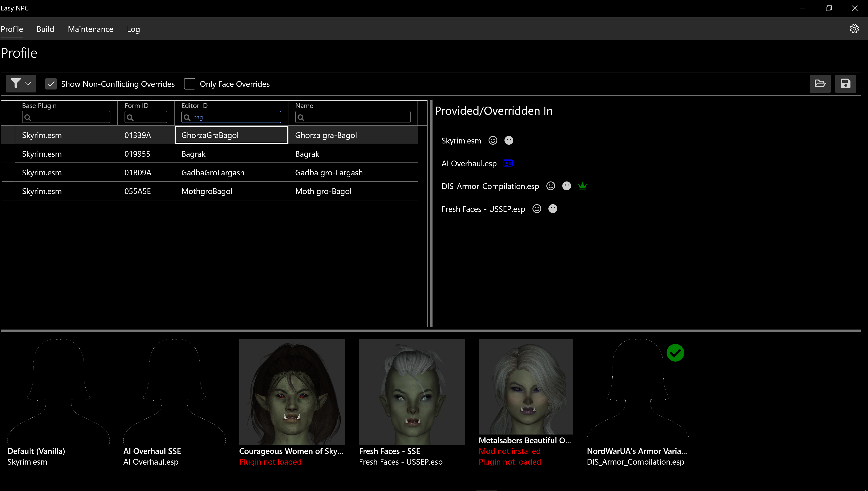The height and width of the screenshot is (491, 868).
Task: Enable Only Face Overrides checkbox
Action: click(189, 84)
